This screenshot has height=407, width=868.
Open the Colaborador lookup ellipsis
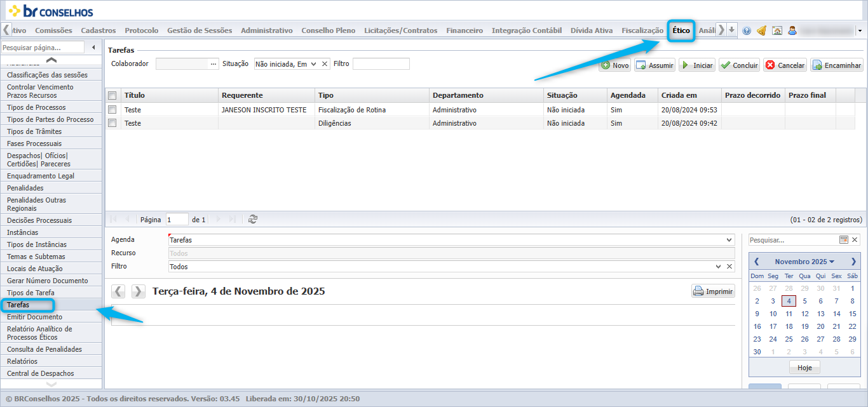click(214, 63)
